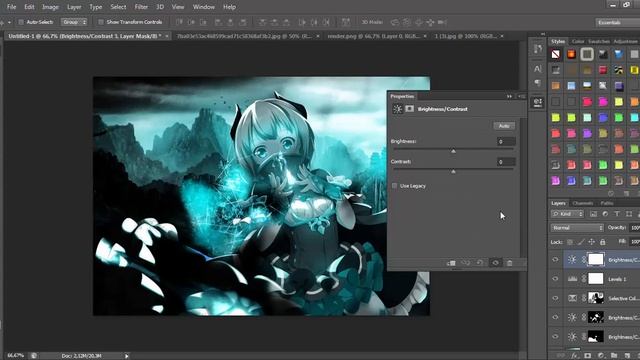The image size is (640, 360).
Task: Hide the selected top Brightness/Contrast layer
Action: pyautogui.click(x=555, y=260)
